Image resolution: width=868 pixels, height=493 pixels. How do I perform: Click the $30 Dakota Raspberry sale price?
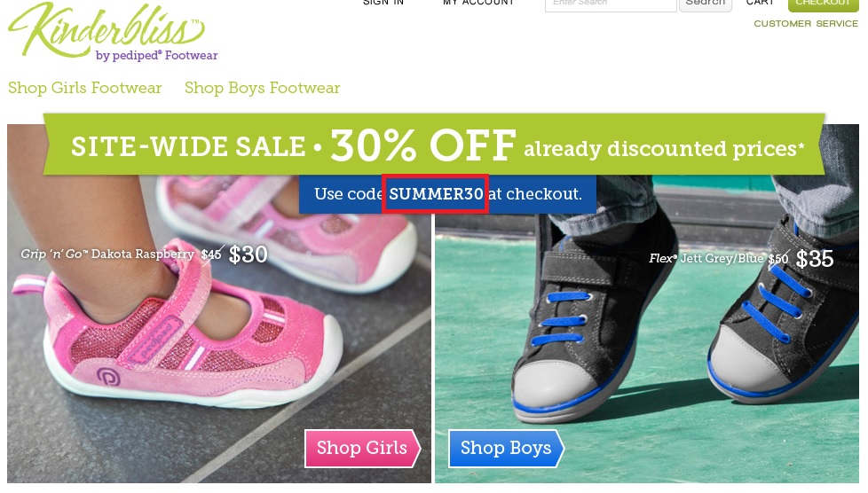tap(248, 254)
